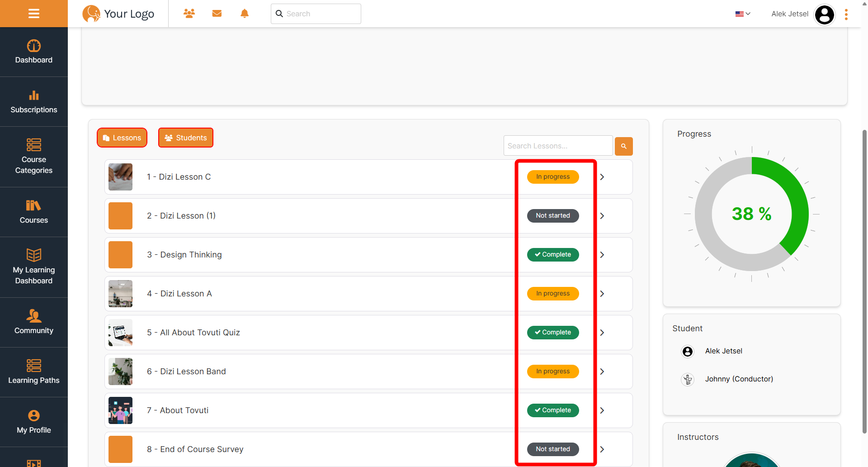Screen dimensions: 868x467
Task: Open Community from sidebar
Action: (x=34, y=323)
